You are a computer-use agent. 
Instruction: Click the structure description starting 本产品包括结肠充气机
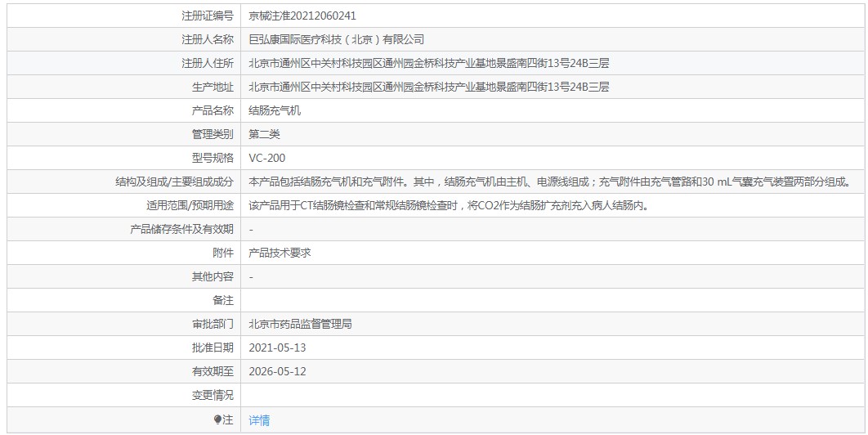549,182
